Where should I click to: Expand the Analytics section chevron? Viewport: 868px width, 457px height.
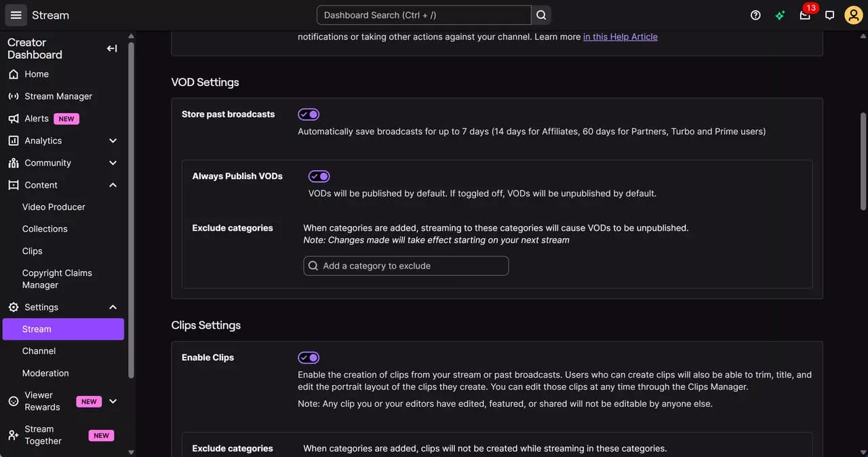[x=113, y=140]
